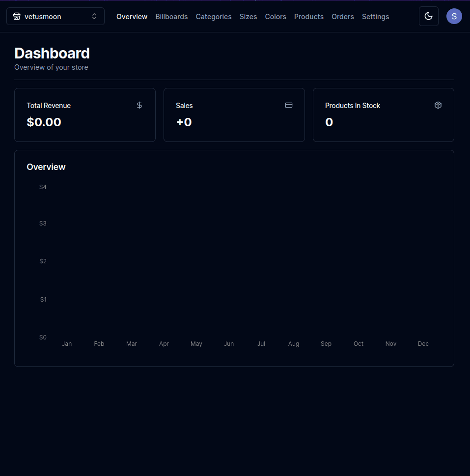Click the Nov month label

point(391,344)
